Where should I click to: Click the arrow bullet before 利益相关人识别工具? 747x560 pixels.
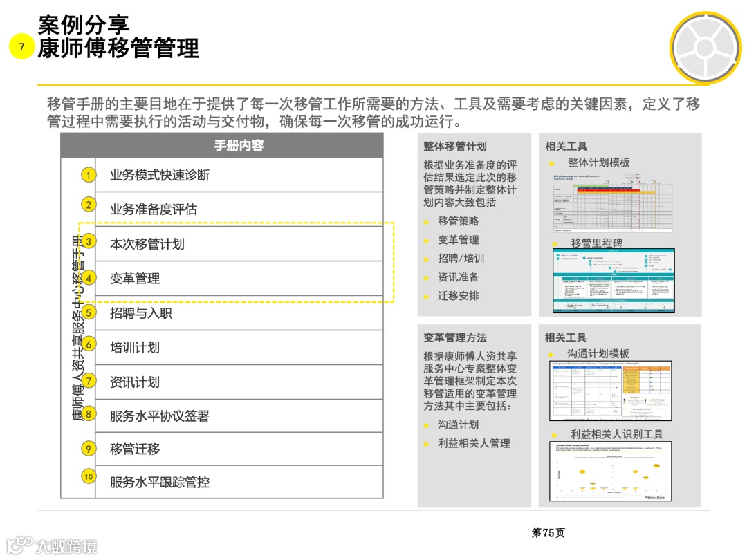tap(555, 436)
